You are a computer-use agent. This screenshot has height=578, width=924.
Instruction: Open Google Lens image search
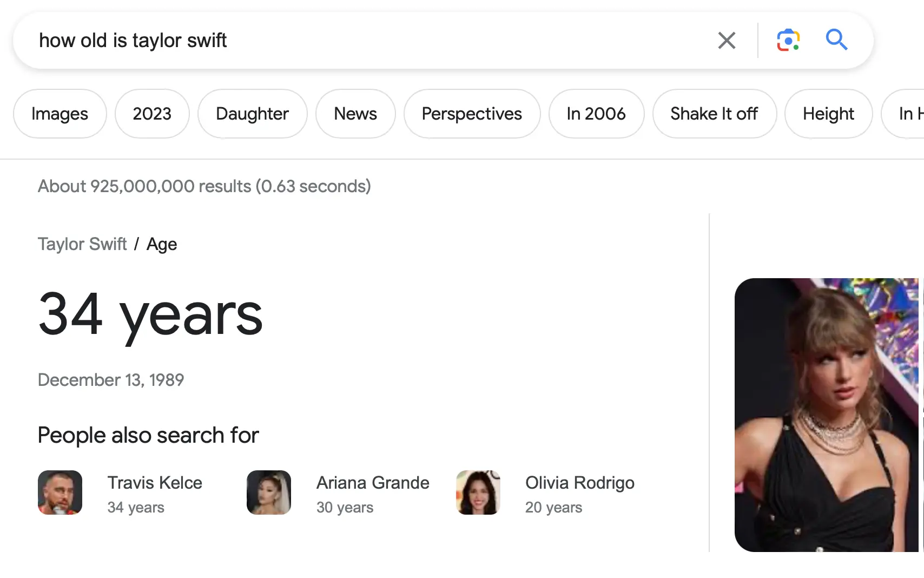click(788, 41)
